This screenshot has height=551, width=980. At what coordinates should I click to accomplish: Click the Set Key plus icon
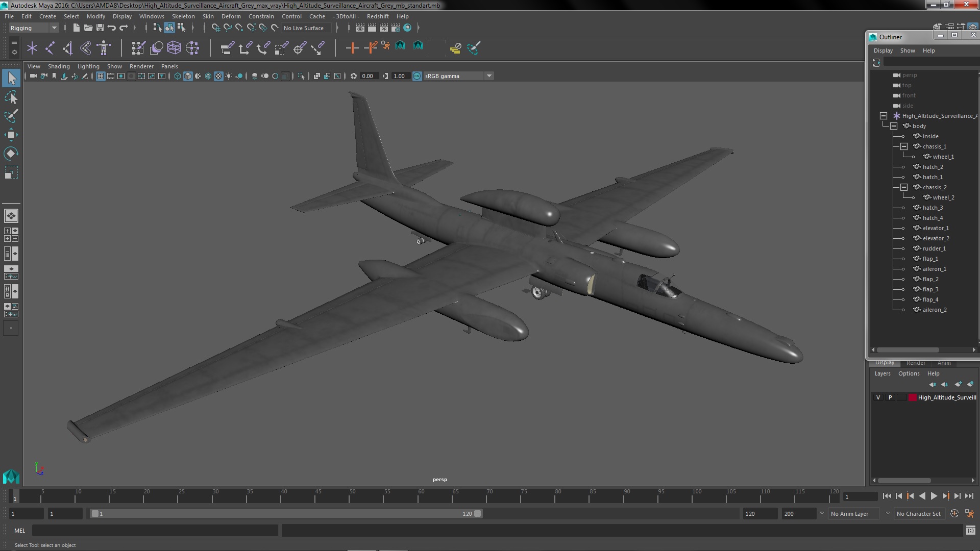point(352,48)
